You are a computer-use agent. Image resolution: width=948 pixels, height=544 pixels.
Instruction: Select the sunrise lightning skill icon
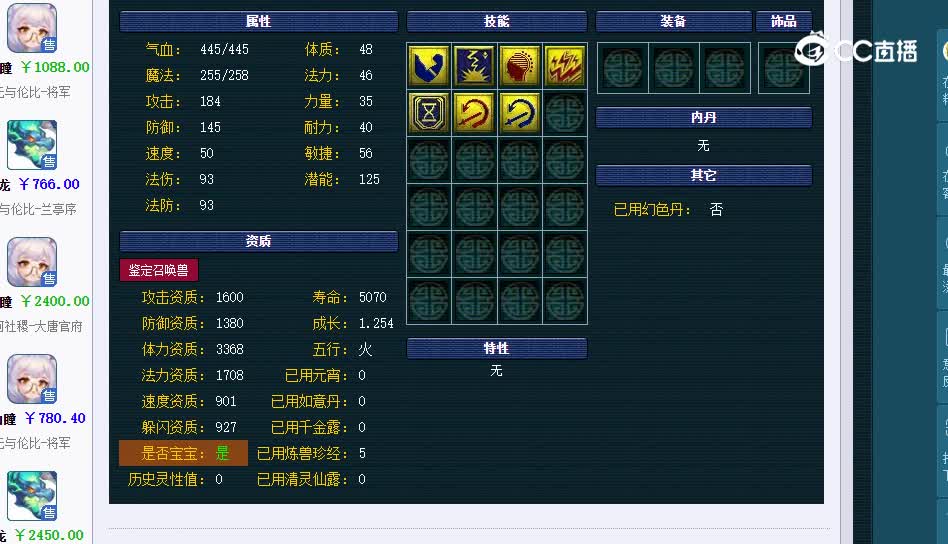point(475,66)
